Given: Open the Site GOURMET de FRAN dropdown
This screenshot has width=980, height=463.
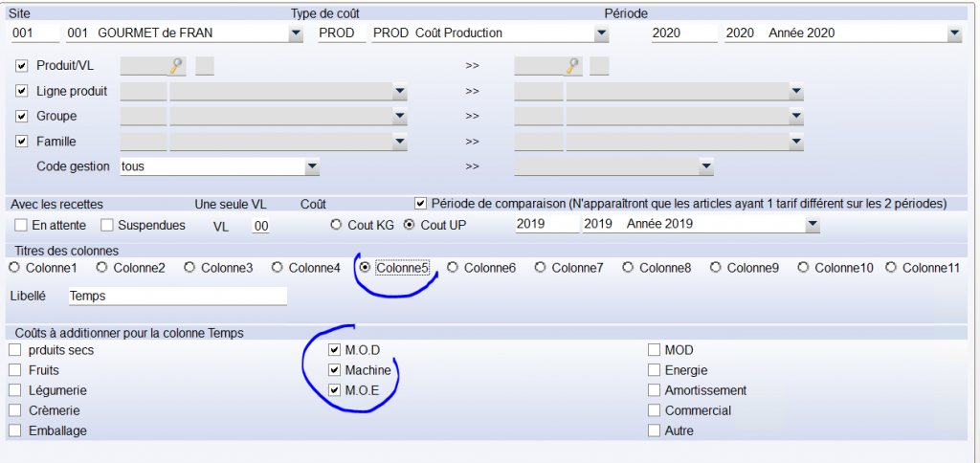Looking at the screenshot, I should (295, 33).
